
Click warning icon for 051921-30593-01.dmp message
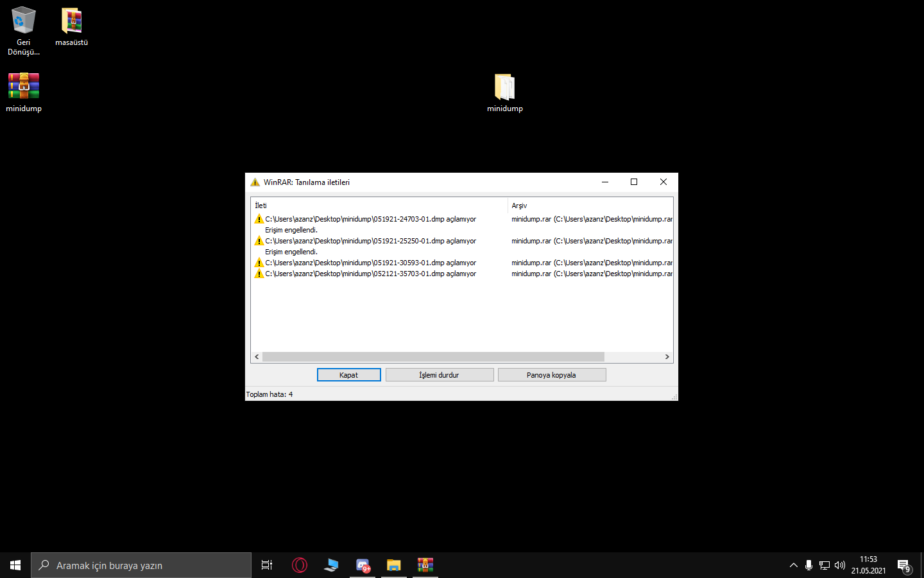259,263
